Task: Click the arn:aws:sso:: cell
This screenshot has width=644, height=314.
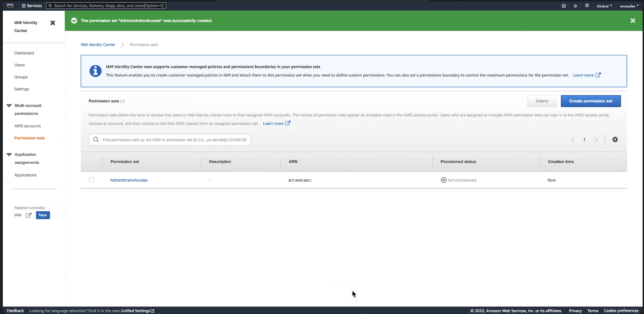Action: [300, 180]
